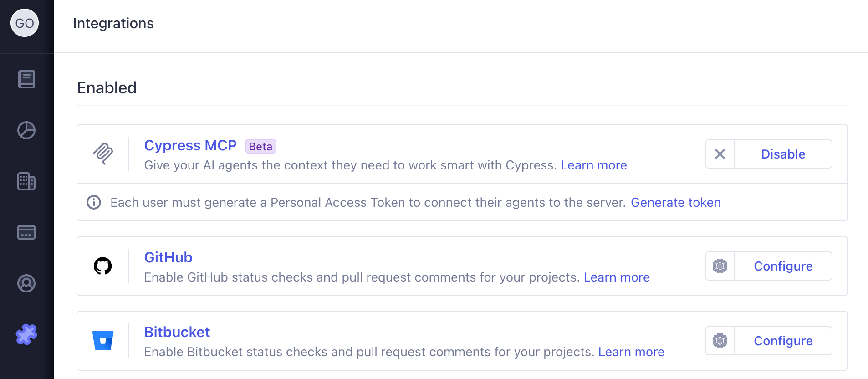Open Learn more link for Cypress MCP
Viewport: 868px width, 379px height.
click(x=594, y=165)
